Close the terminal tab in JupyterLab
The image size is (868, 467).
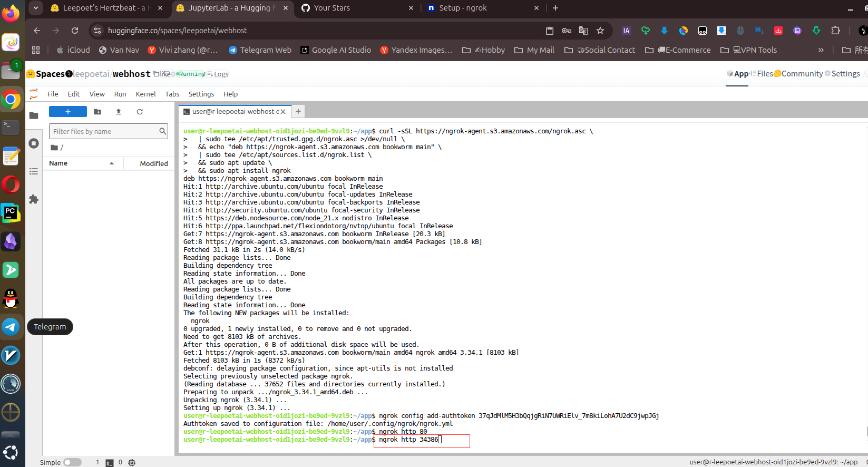[283, 112]
